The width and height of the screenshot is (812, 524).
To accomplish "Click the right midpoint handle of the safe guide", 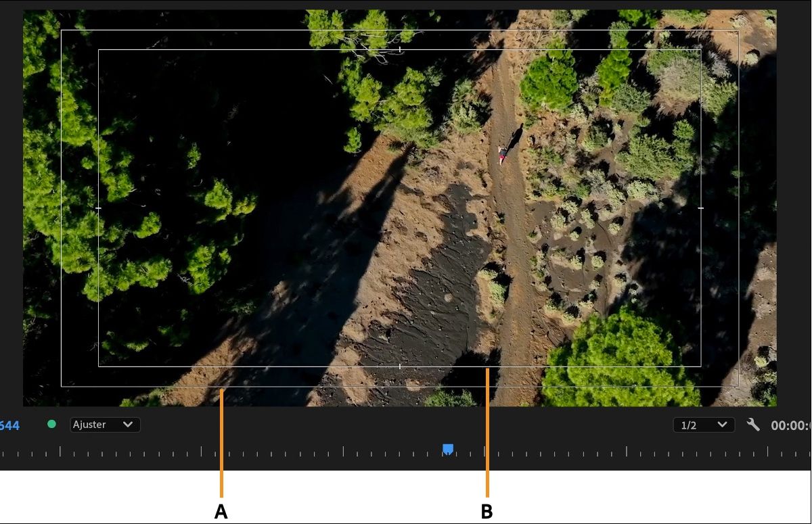I will (702, 208).
